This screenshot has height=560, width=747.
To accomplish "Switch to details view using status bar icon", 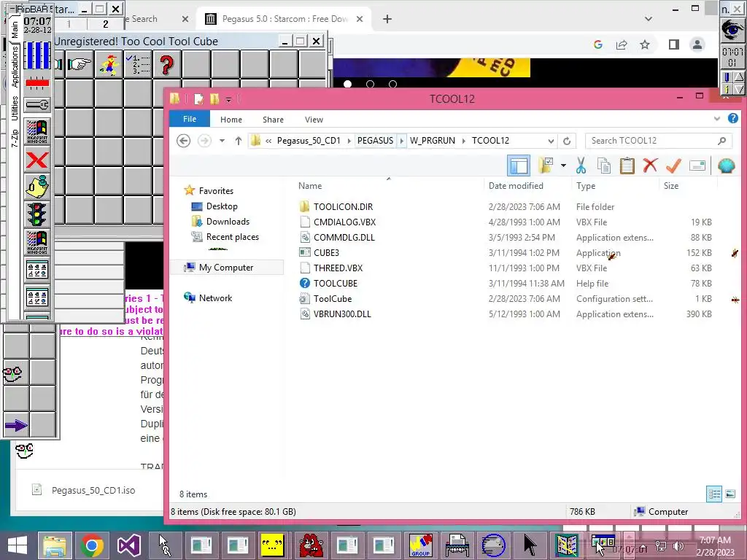I will pyautogui.click(x=714, y=494).
